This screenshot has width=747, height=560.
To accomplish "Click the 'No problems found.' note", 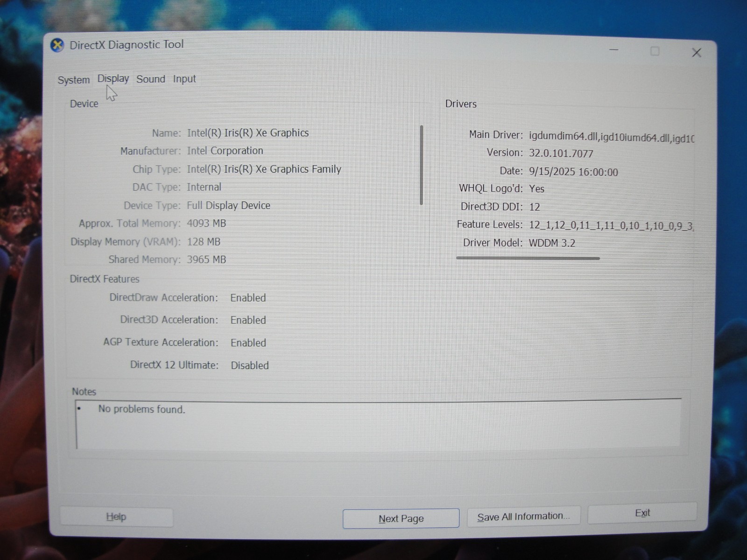I will [142, 409].
